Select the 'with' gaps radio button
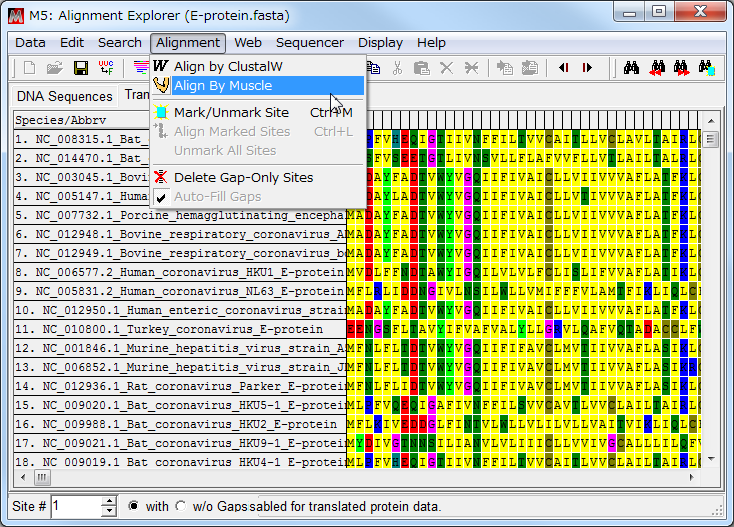The width and height of the screenshot is (734, 527). click(133, 506)
